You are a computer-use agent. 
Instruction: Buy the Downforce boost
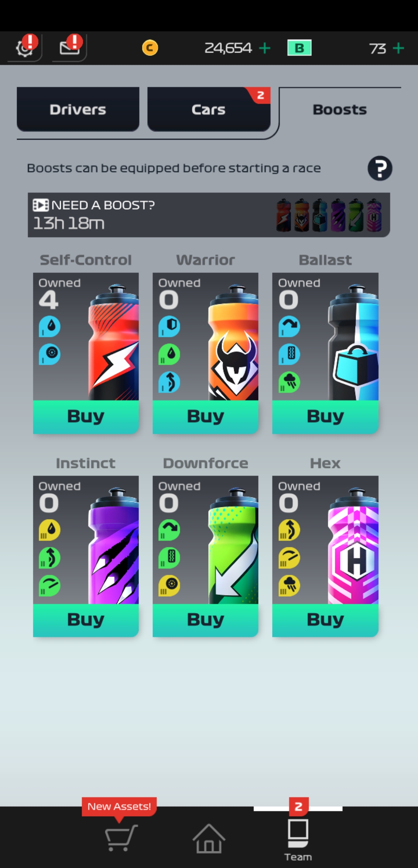(206, 620)
